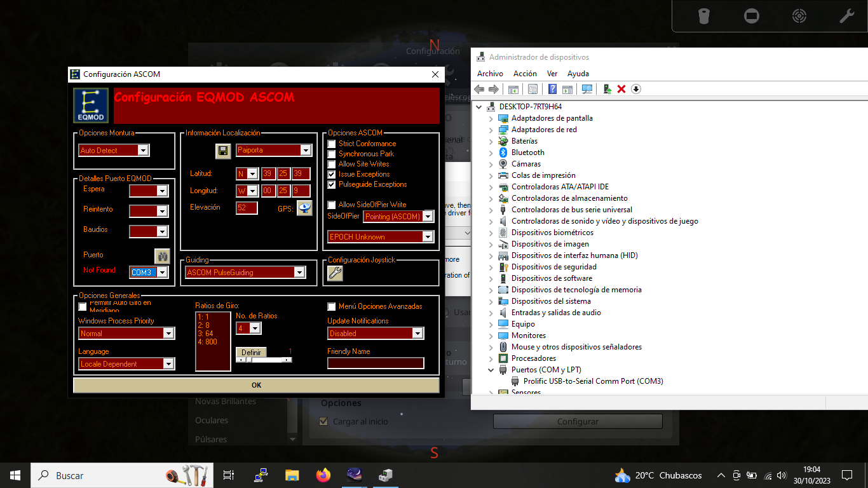Image resolution: width=868 pixels, height=488 pixels.
Task: Open Task View on the taskbar
Action: point(229,475)
